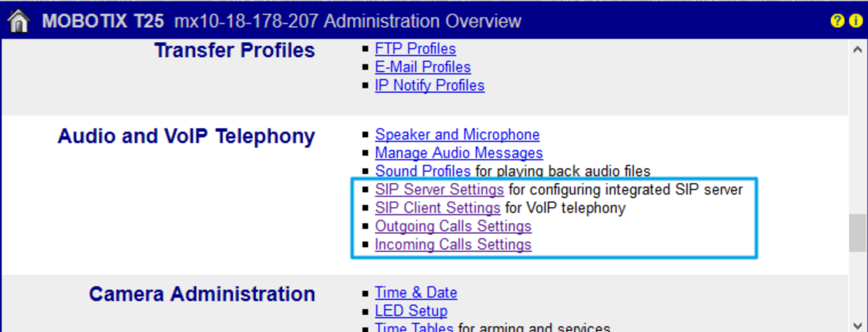Go to LED Setup page
The height and width of the screenshot is (332, 868).
pyautogui.click(x=411, y=311)
